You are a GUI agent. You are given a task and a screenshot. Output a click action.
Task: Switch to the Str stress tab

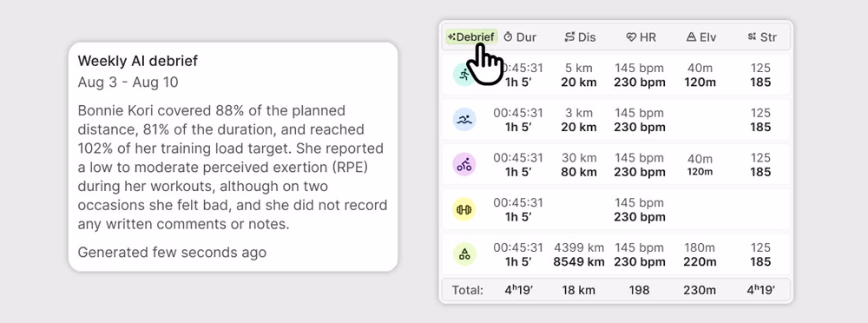click(761, 37)
